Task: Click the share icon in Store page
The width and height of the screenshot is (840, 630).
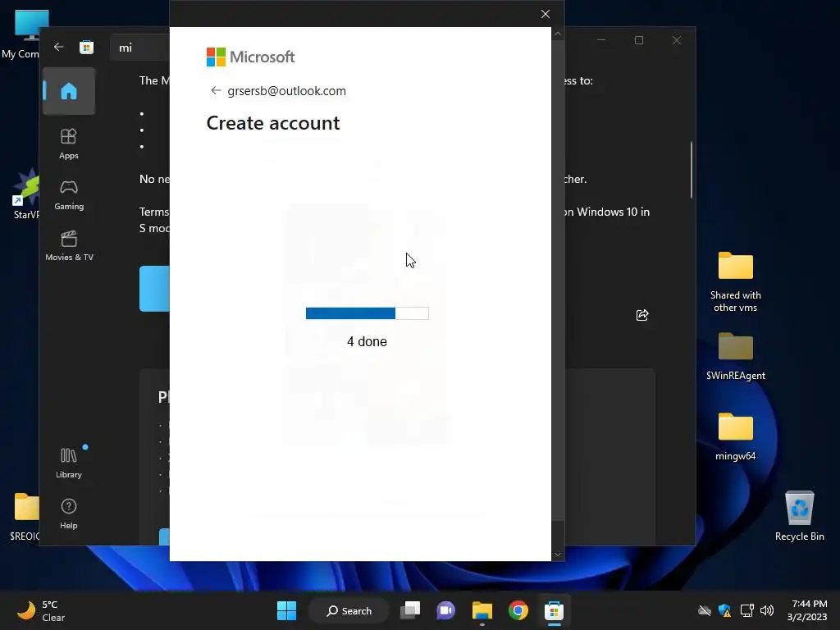Action: (x=642, y=315)
